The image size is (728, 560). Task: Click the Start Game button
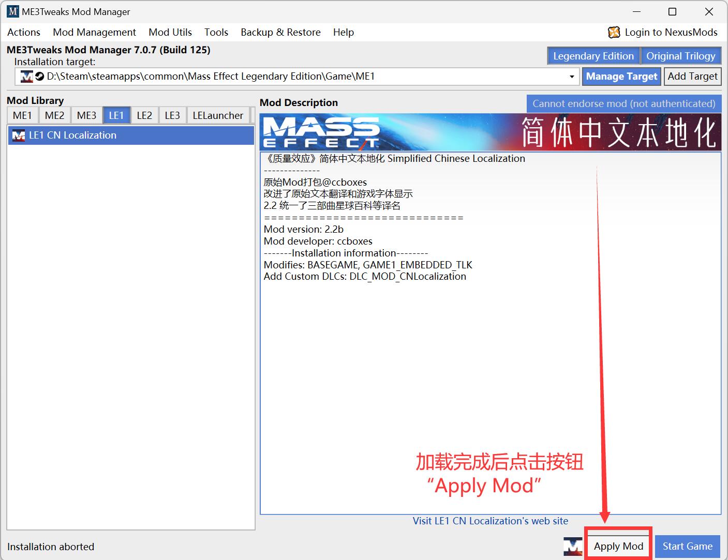coord(688,547)
